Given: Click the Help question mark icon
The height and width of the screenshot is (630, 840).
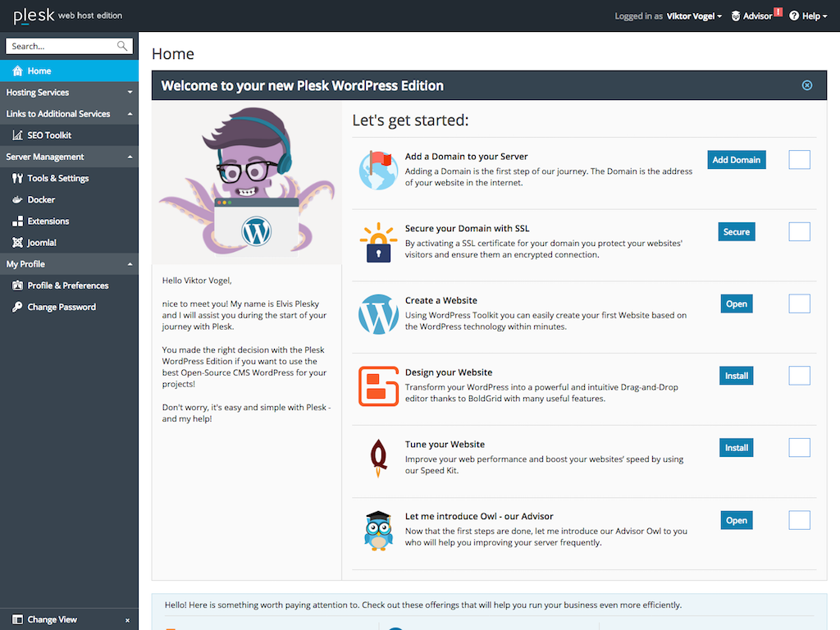Looking at the screenshot, I should click(794, 16).
